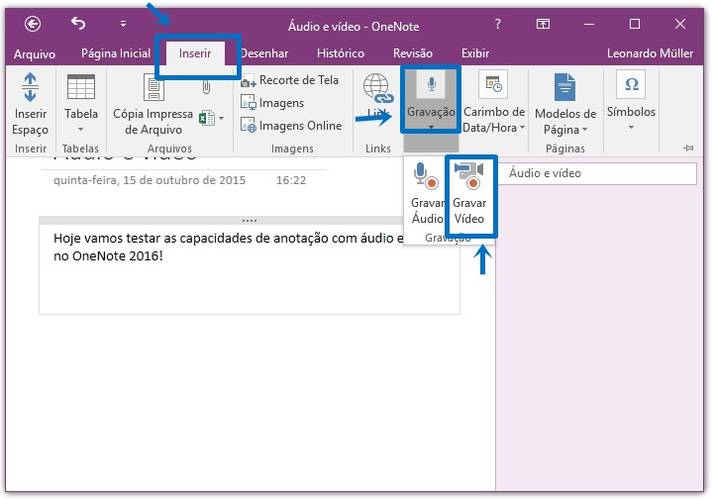
Task: Click the date quinta-feira, 15 de outubro de 2015
Action: 149,180
